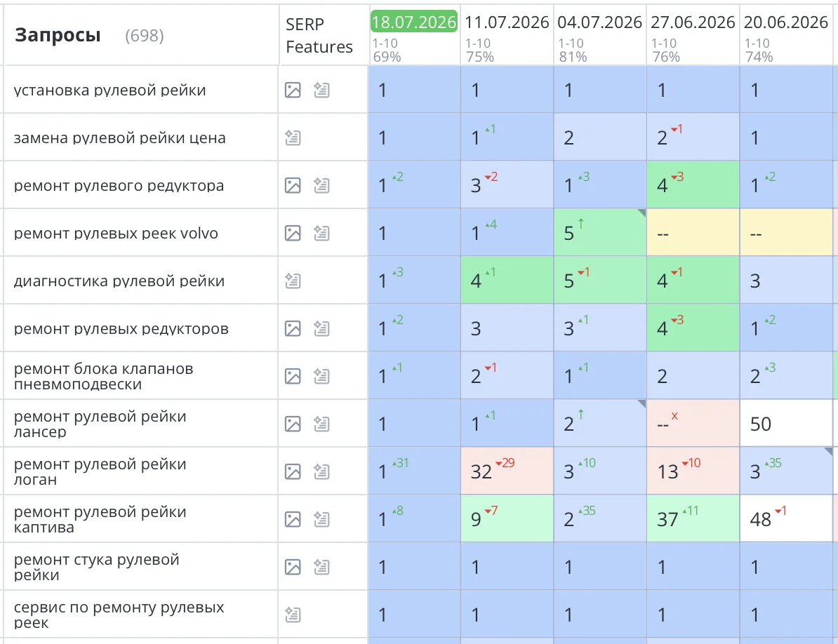Click the green position 5 cell for volvo
Viewport: 838px width, 644px height.
click(599, 232)
